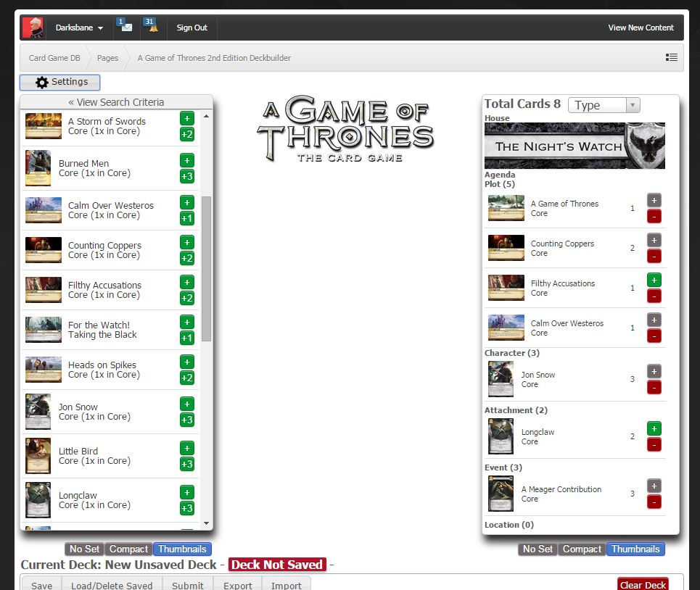Click +1 for Calm Over Westeros in search list

point(187,218)
